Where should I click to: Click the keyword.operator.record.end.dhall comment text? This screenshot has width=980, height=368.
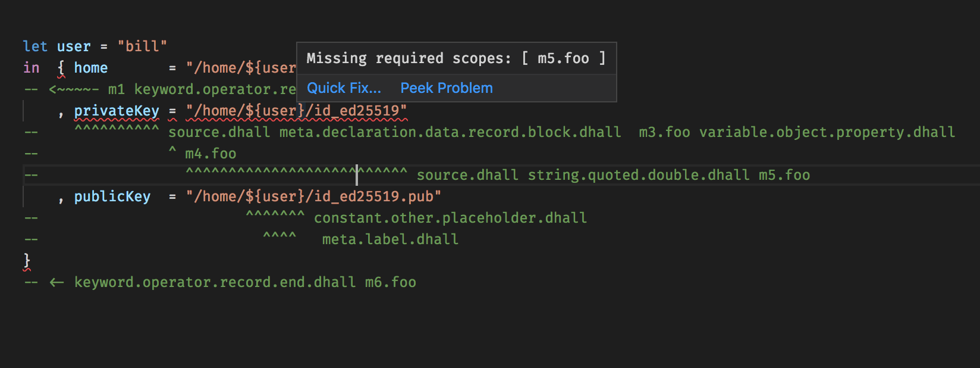(214, 282)
